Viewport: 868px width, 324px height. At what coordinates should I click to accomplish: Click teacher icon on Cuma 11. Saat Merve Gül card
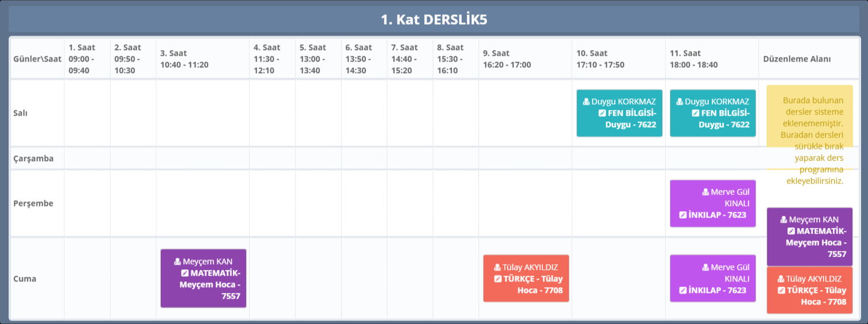tap(705, 267)
